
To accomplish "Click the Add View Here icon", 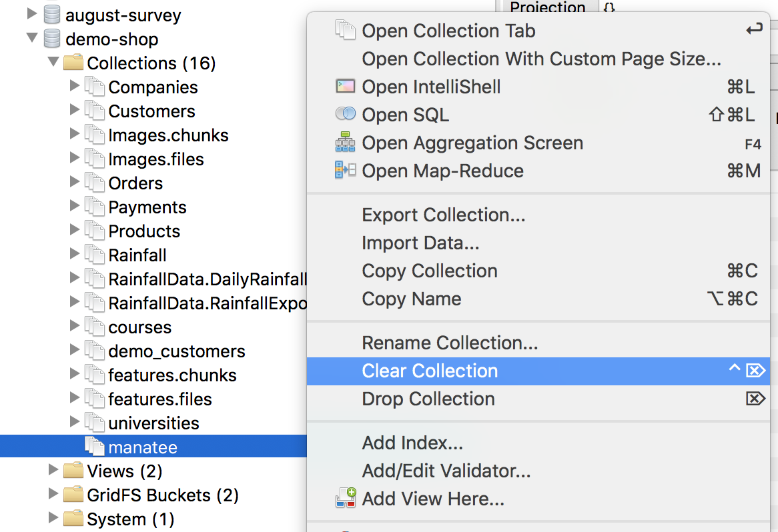I will [x=346, y=497].
